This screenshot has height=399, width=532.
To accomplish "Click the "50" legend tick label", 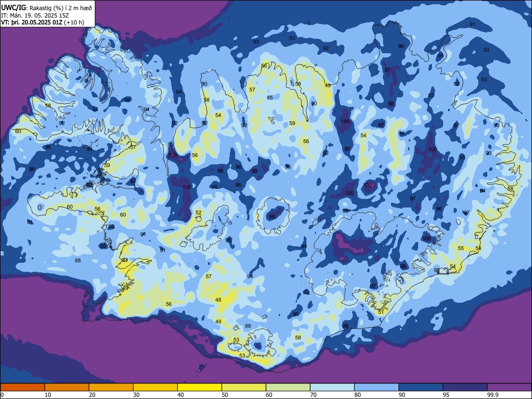I will (x=225, y=395).
